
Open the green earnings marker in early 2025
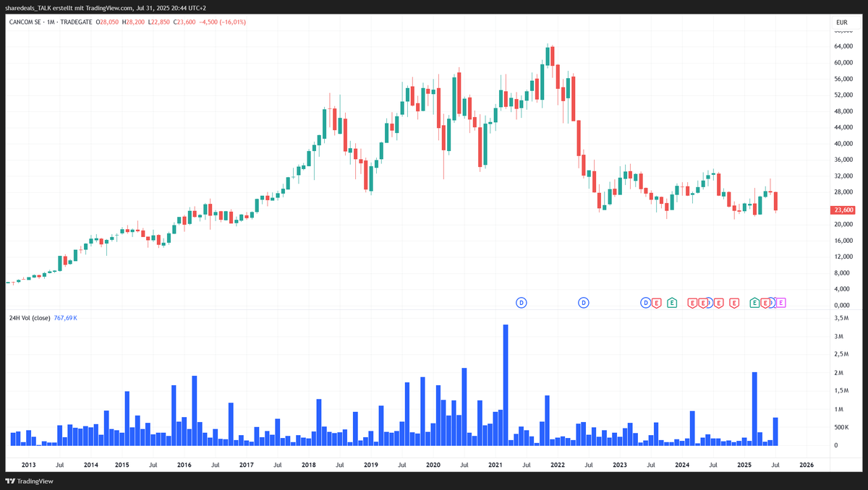coord(754,302)
